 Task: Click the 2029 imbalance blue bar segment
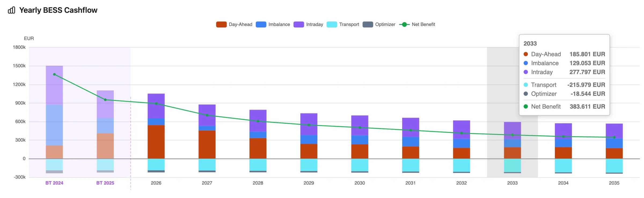pos(309,140)
